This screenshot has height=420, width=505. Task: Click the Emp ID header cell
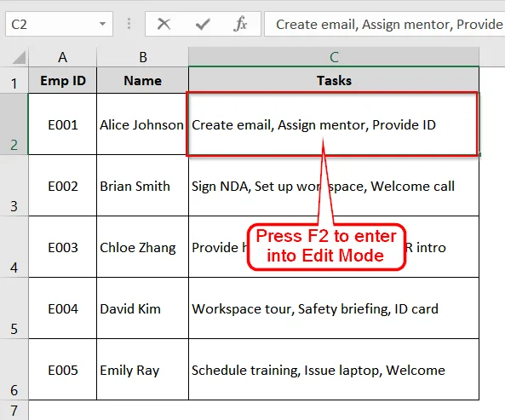point(62,81)
